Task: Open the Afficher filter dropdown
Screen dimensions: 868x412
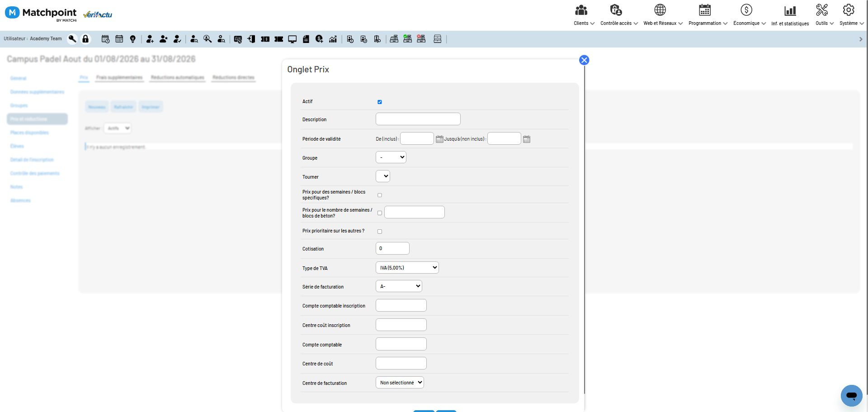Action: tap(118, 128)
